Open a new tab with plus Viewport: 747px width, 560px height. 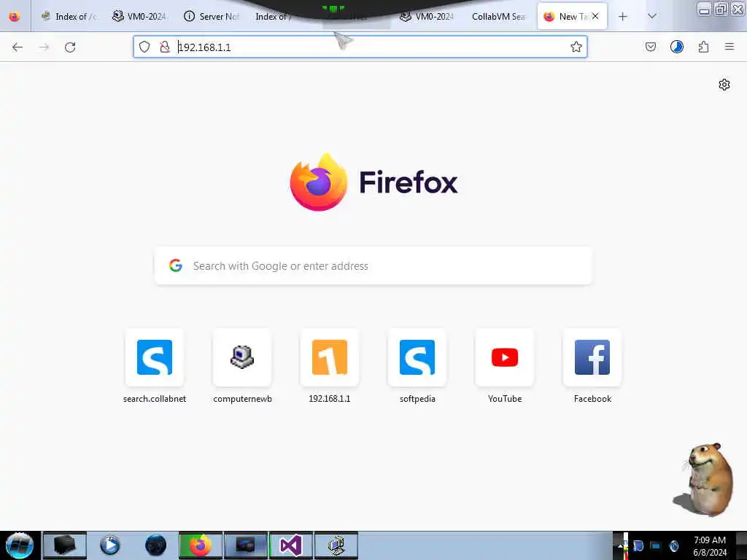[x=622, y=16]
